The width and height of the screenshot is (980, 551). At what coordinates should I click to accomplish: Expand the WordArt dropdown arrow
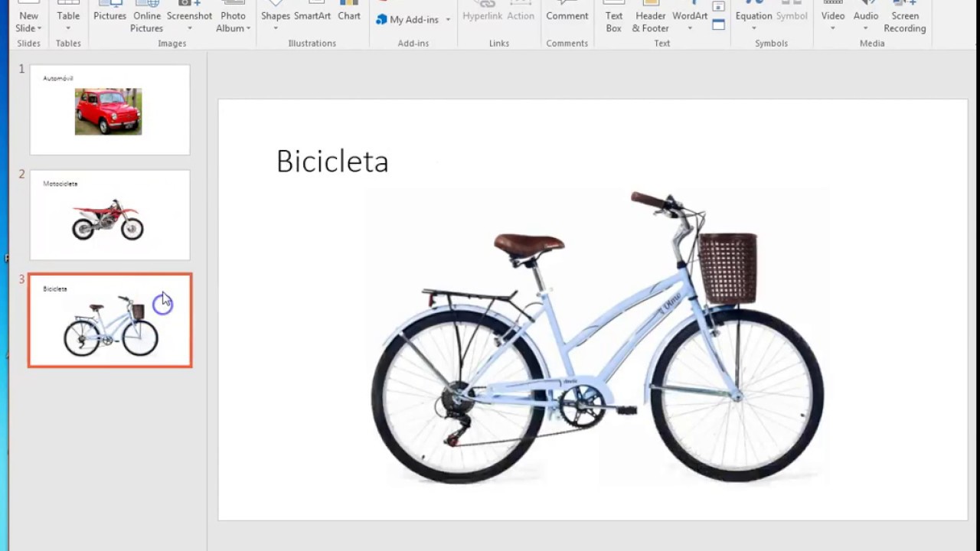690,29
